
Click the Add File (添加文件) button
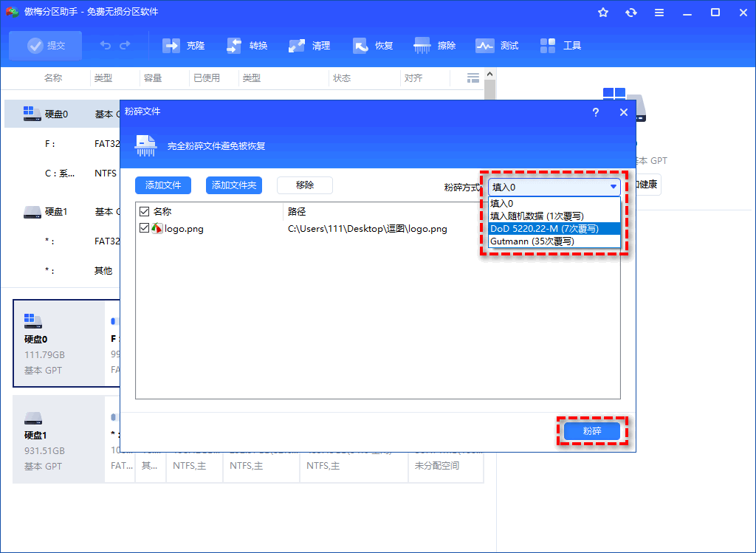(163, 185)
